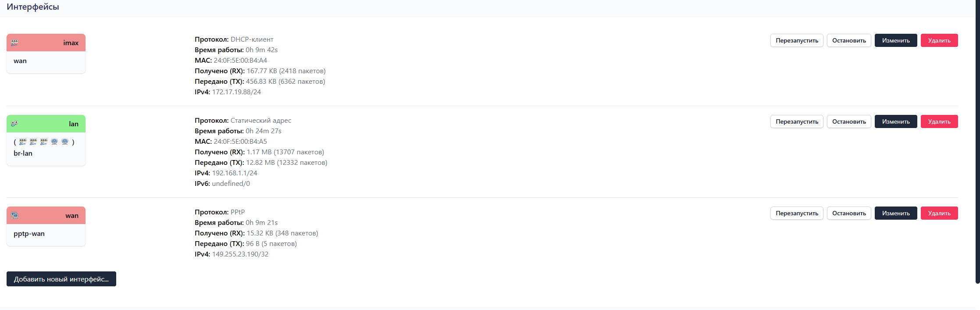This screenshot has width=980, height=310.
Task: Click last wireless icon in br-lan group
Action: click(65, 142)
